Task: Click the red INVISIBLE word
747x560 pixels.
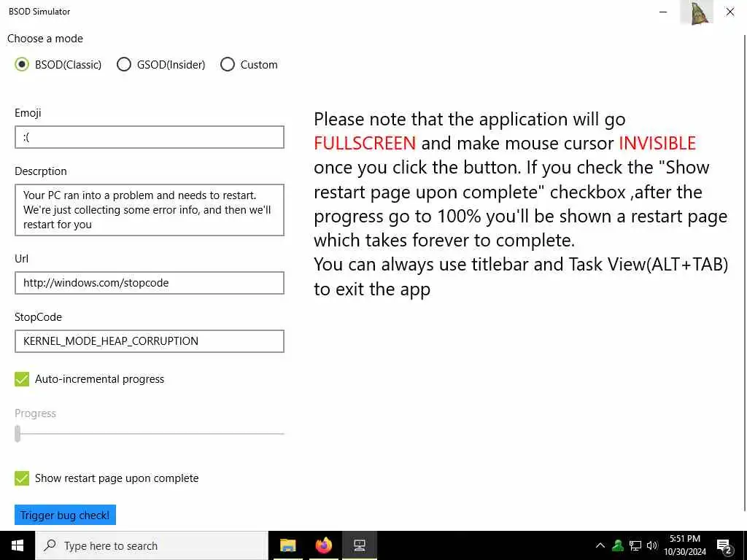Action: click(657, 144)
